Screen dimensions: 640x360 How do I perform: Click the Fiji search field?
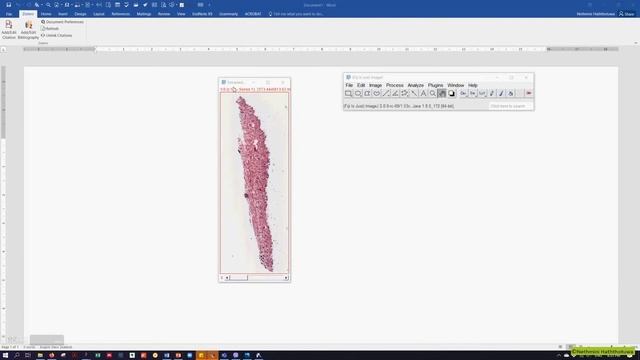click(x=510, y=106)
